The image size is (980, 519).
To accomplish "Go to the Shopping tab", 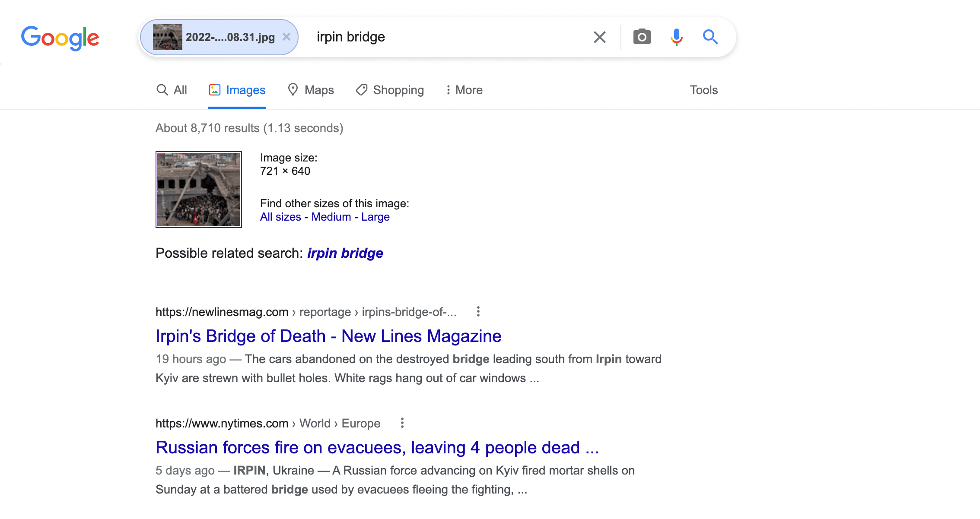I will point(390,90).
